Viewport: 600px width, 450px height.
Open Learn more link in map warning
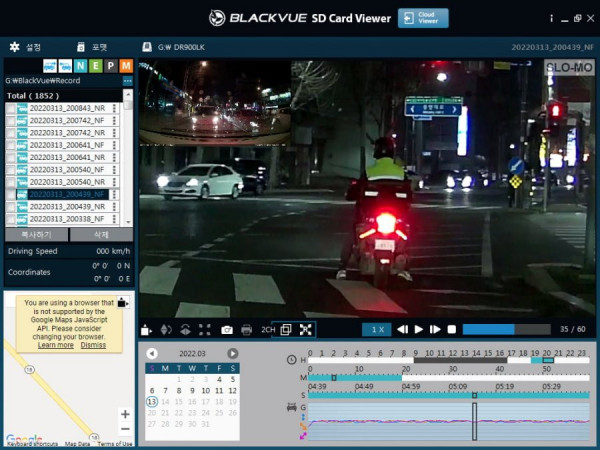pos(55,345)
